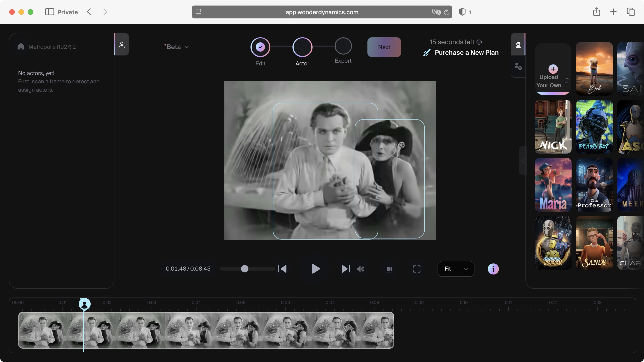Open the Fit zoom dropdown
The height and width of the screenshot is (362, 644).
[x=456, y=269]
